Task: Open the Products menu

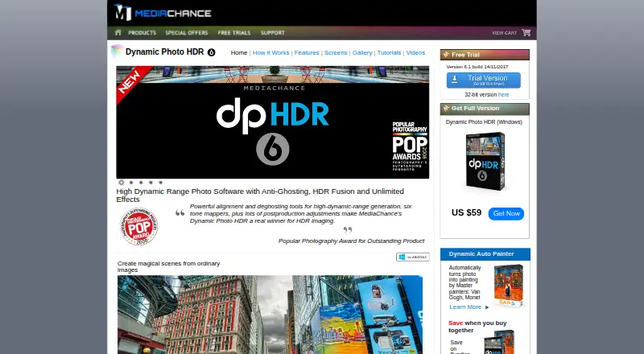Action: tap(142, 32)
